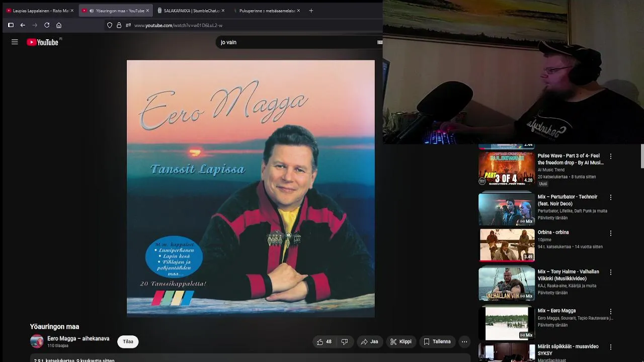This screenshot has width=644, height=362.
Task: Close the Laupias Lappalainen tab
Action: [x=72, y=11]
